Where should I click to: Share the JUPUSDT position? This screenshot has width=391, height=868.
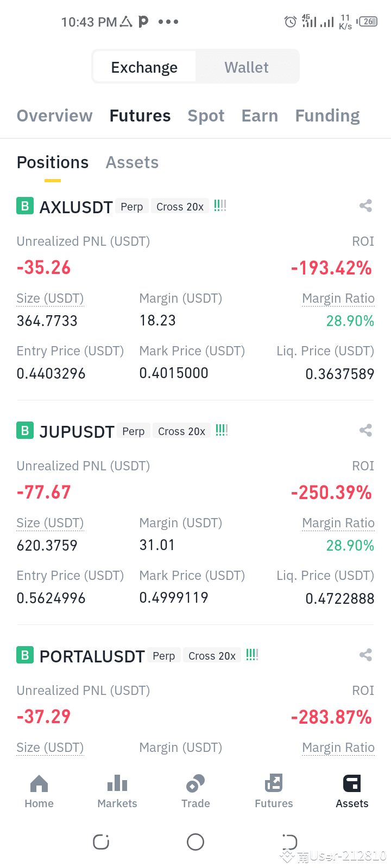point(365,430)
